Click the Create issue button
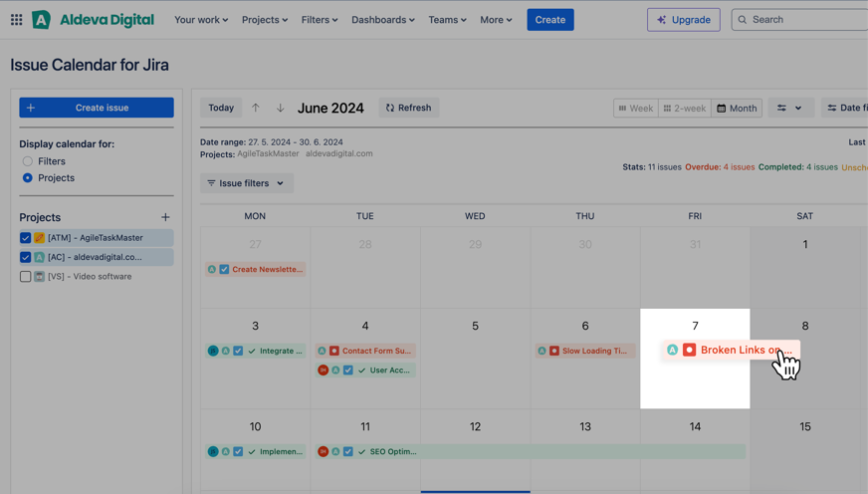The height and width of the screenshot is (494, 868). (97, 108)
